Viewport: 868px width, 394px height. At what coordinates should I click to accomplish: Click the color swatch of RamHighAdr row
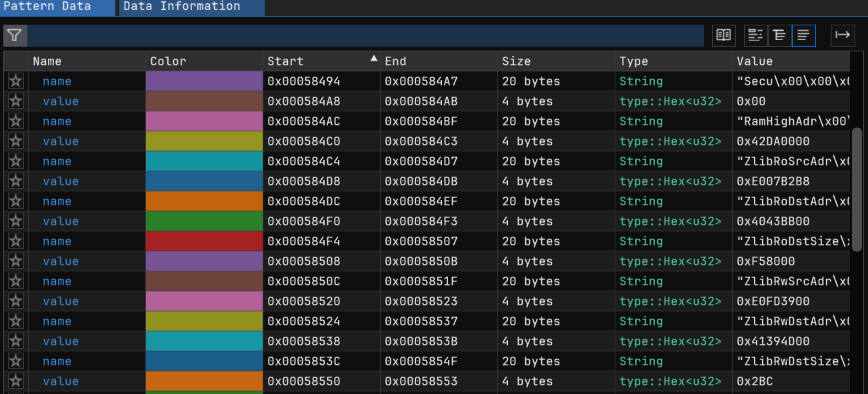[204, 121]
